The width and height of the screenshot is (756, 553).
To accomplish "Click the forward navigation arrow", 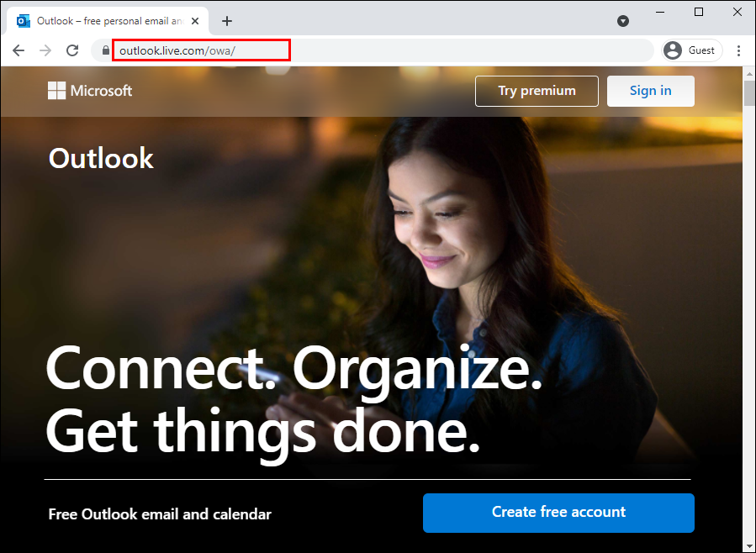I will point(45,50).
